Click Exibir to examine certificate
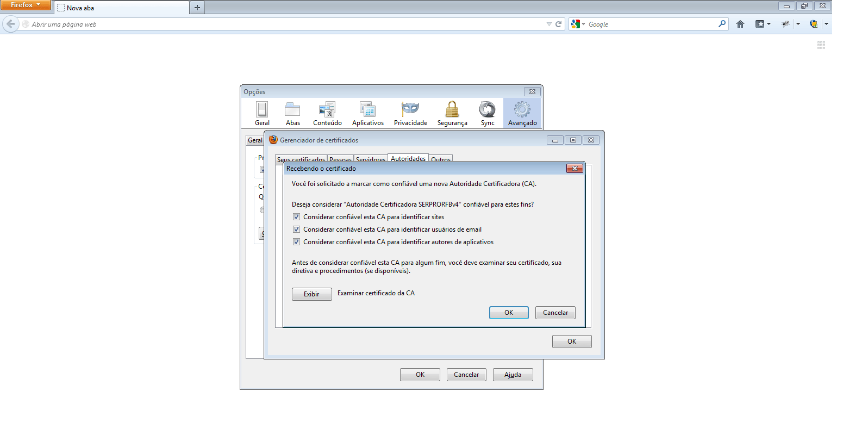The height and width of the screenshot is (422, 868). [312, 294]
